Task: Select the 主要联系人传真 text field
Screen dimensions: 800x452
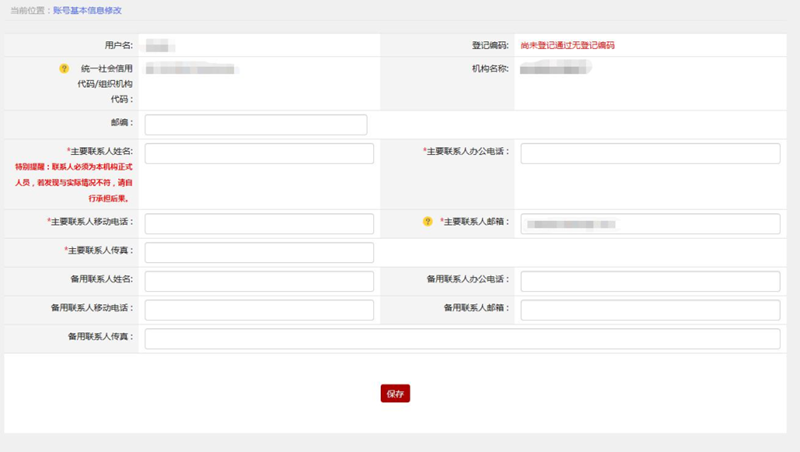Action: 259,252
